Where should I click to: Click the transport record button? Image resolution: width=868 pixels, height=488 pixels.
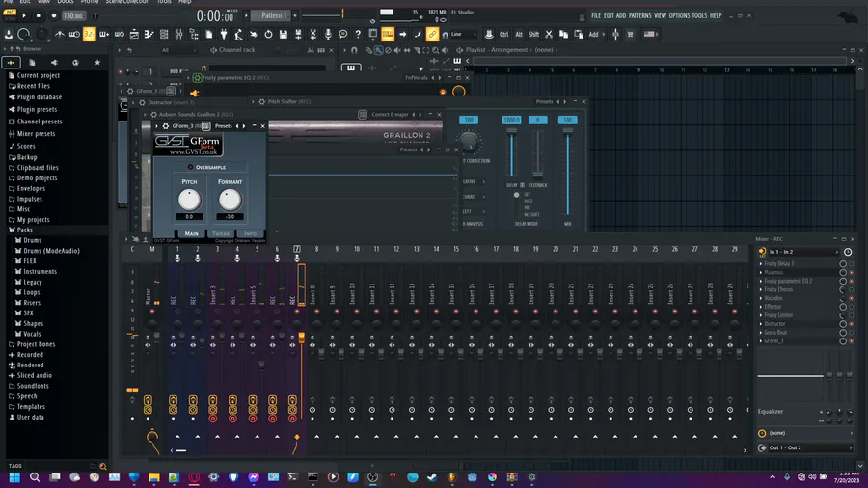point(54,15)
